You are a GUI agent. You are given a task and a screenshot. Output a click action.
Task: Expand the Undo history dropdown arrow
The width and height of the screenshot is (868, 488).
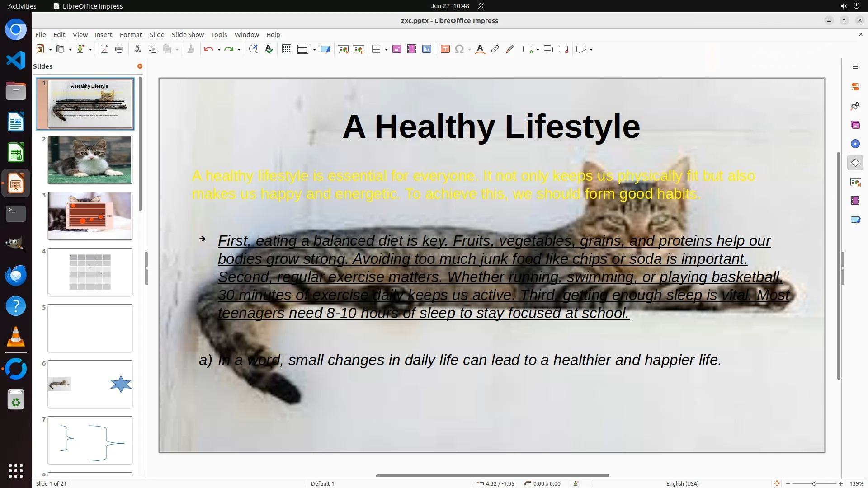(x=219, y=50)
